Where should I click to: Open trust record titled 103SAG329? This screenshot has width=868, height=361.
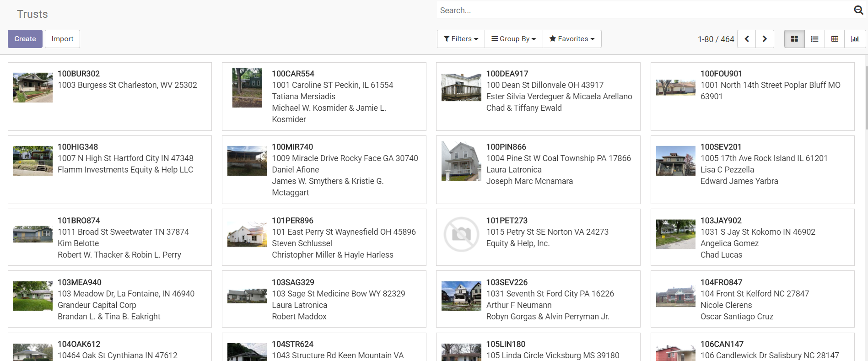[293, 282]
